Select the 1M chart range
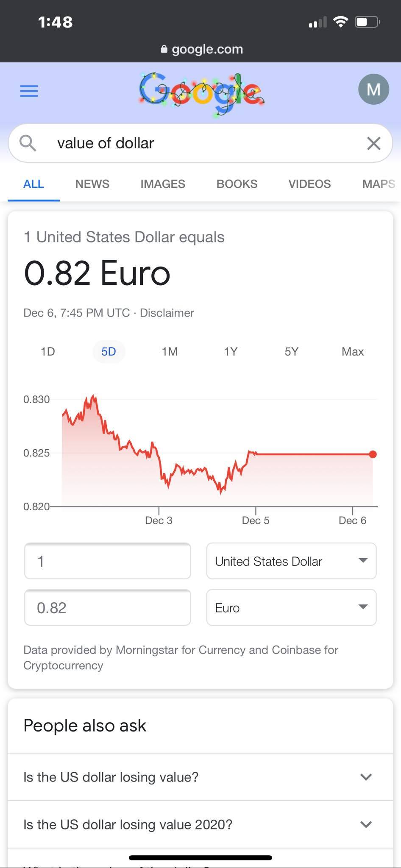Screen dimensions: 401x868 170,351
